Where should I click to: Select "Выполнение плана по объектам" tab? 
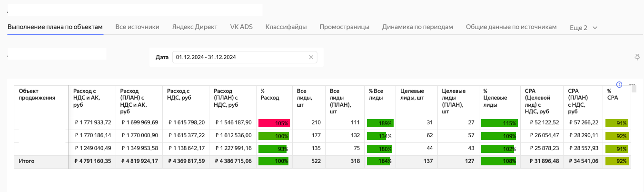click(55, 27)
